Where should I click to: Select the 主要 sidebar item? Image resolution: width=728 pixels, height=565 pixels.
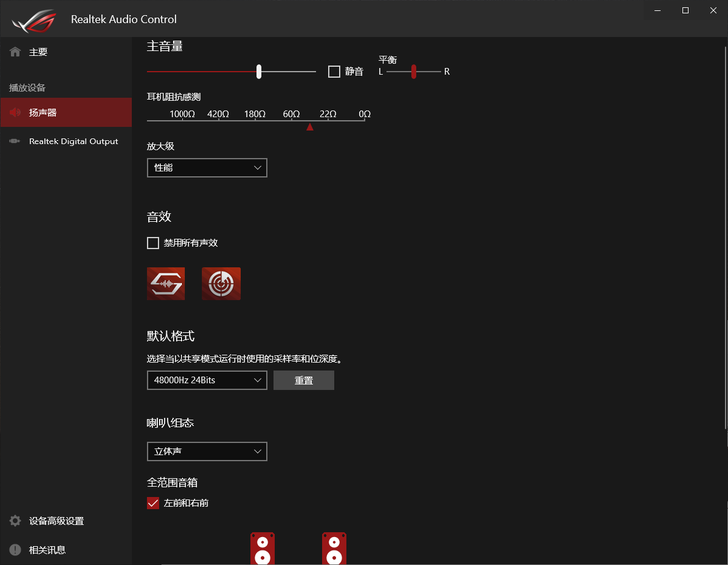click(66, 52)
